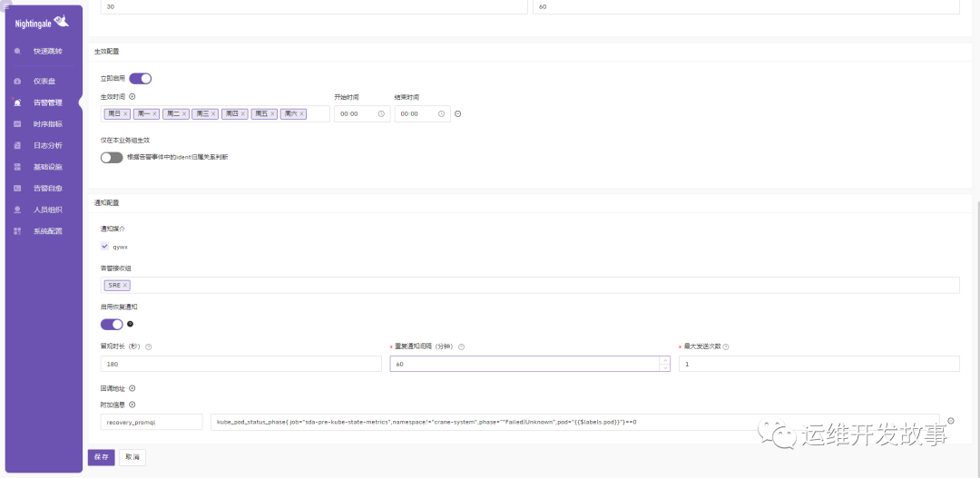980x478 pixels.
Task: Open the 时序指标 menu item
Action: 47,123
